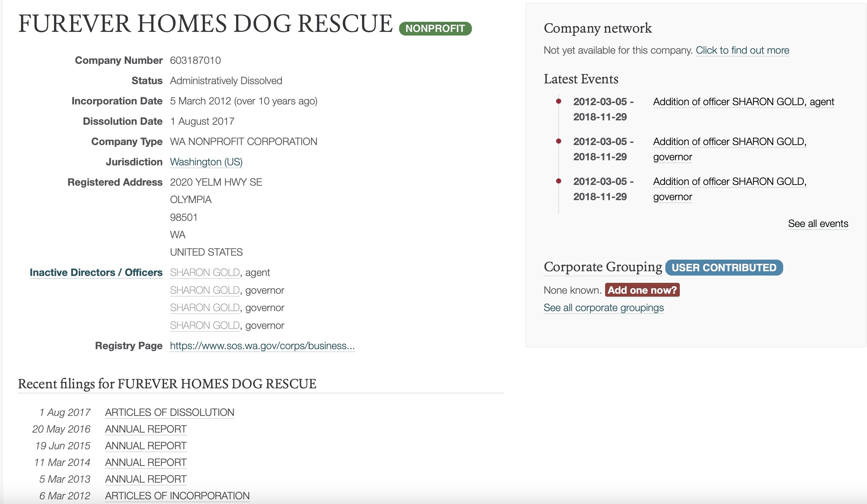Screen dimensions: 867x504
Task: Open the 5 Mar 2013 ANNUAL REPORT
Action: tap(146, 479)
